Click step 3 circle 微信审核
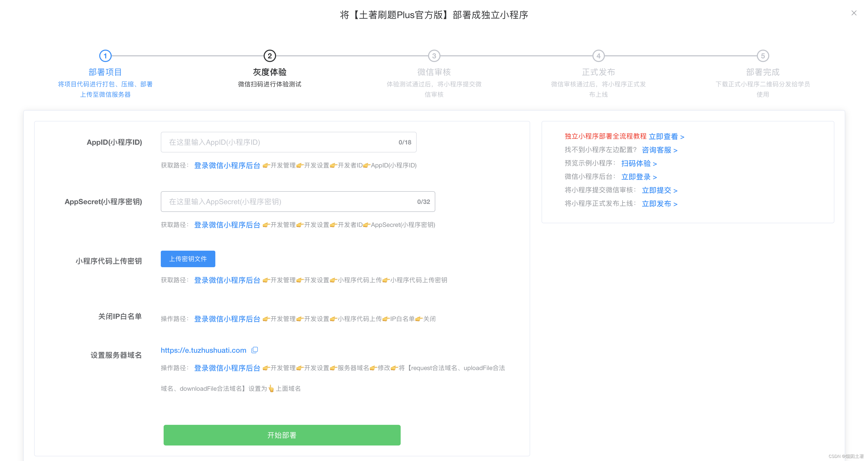 tap(434, 56)
